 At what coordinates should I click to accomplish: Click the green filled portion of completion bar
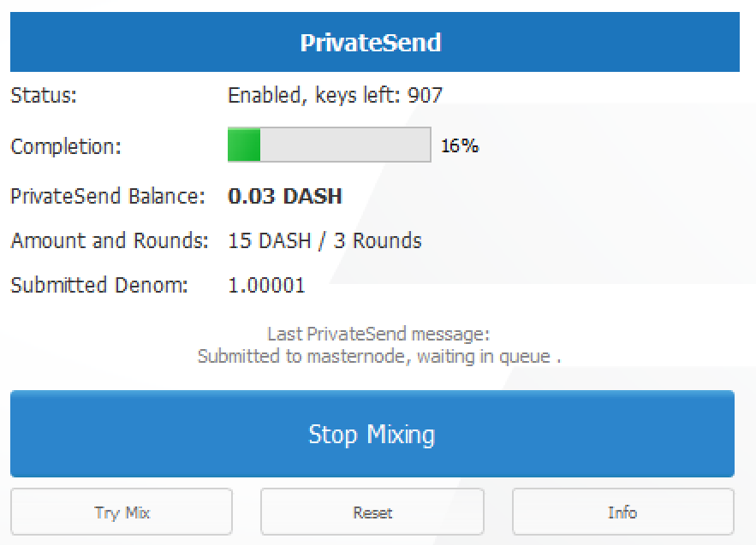pyautogui.click(x=244, y=145)
